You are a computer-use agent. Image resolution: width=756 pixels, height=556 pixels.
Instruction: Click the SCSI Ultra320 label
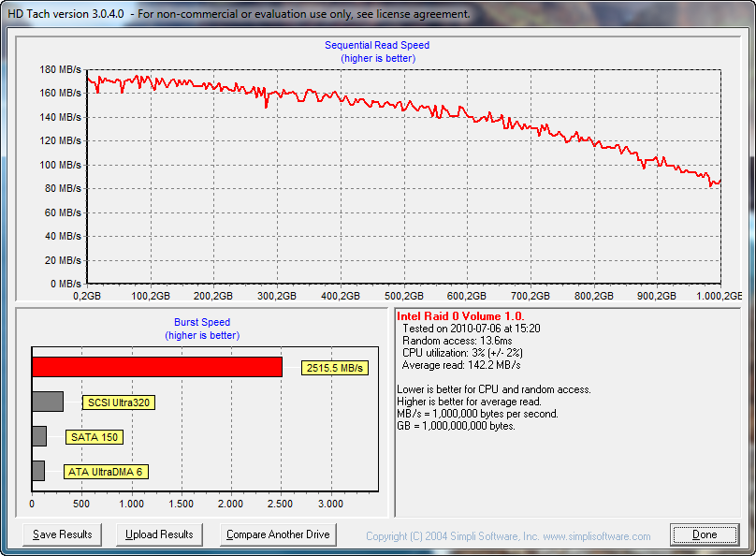click(119, 402)
